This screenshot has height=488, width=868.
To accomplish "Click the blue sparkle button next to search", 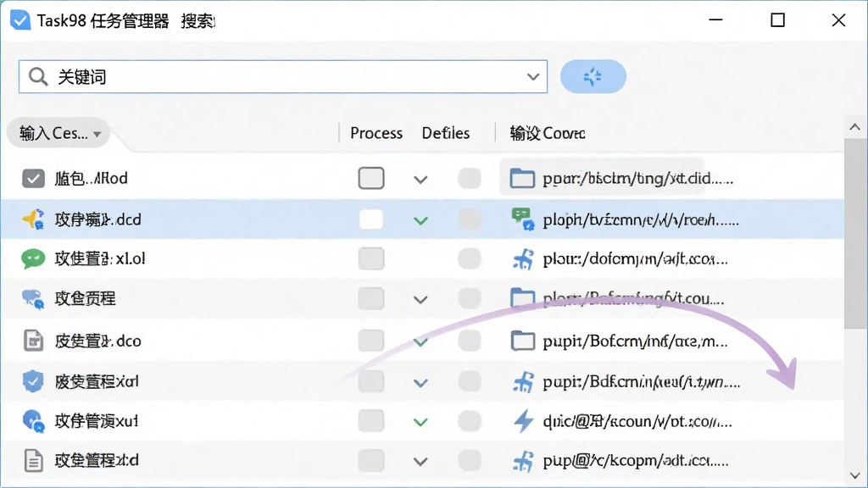I will pyautogui.click(x=593, y=76).
